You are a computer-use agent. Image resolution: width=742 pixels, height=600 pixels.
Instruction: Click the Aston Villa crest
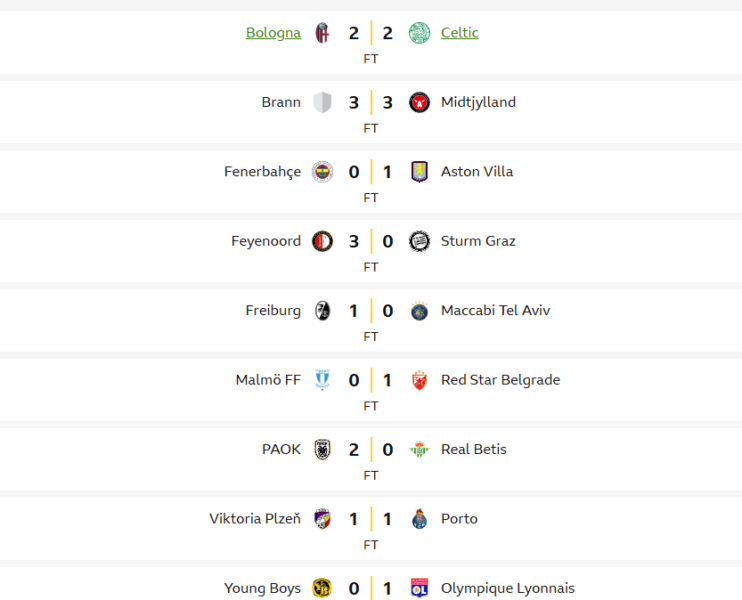419,172
